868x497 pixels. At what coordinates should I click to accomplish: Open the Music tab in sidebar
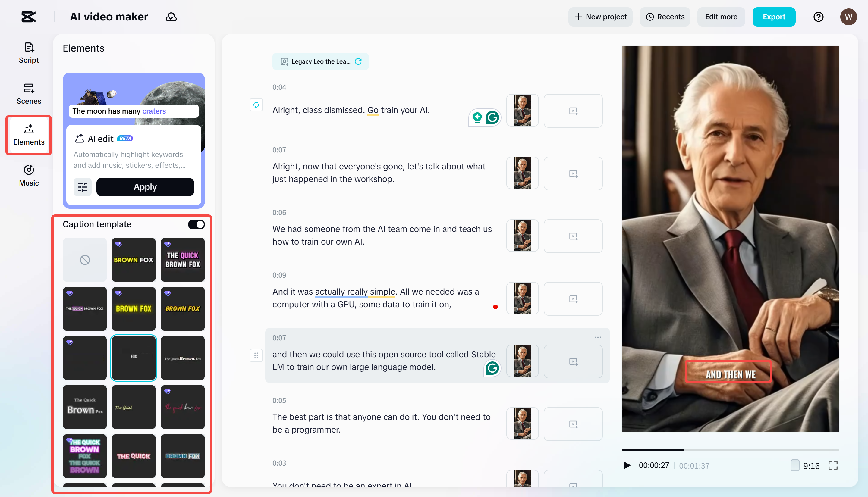point(29,175)
